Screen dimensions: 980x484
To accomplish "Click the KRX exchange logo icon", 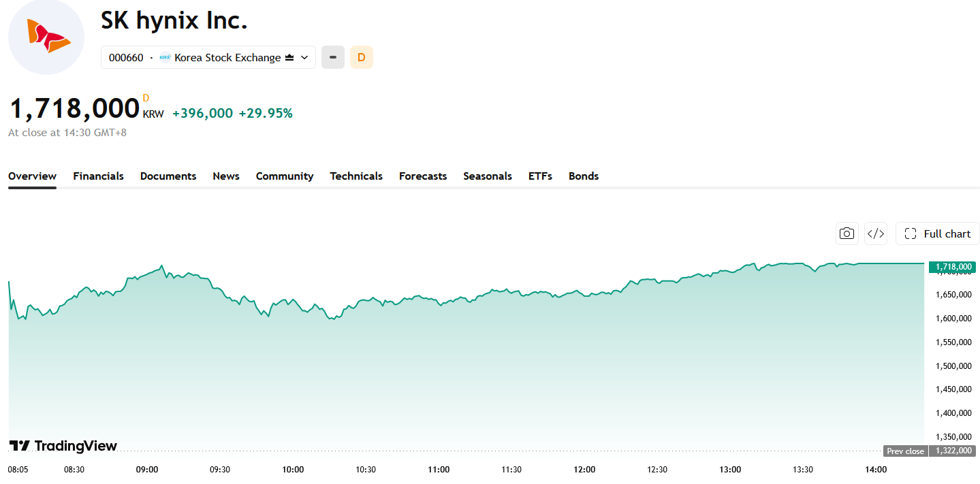I will [x=165, y=58].
